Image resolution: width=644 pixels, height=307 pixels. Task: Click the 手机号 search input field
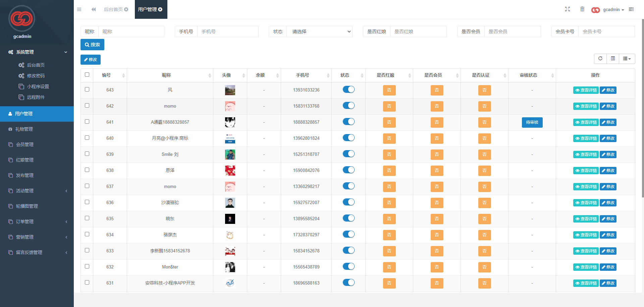pos(227,32)
